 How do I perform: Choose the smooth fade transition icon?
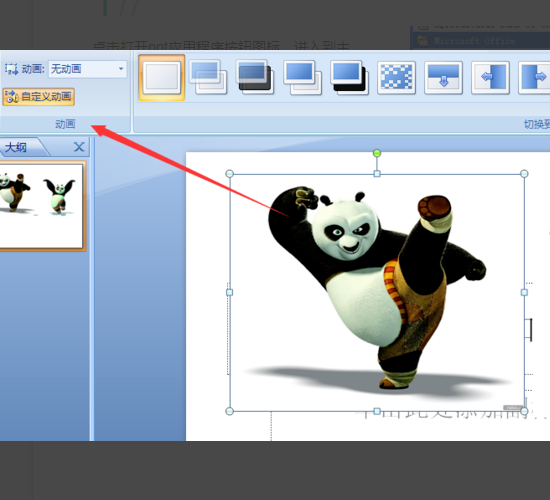(x=208, y=77)
